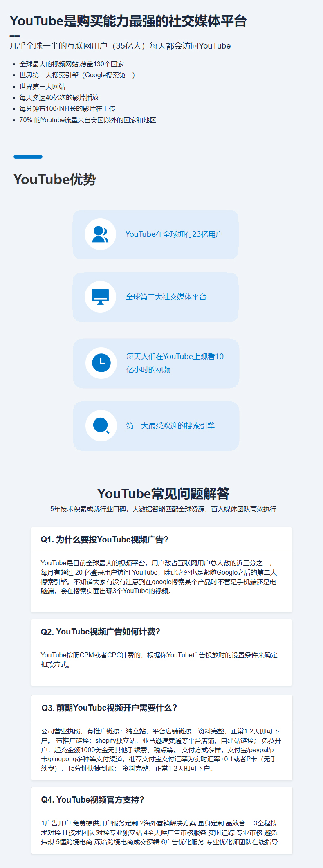Image resolution: width=323 pixels, height=868 pixels.
Task: Select text 全球第二大社交媒体平台
Action: point(166,297)
